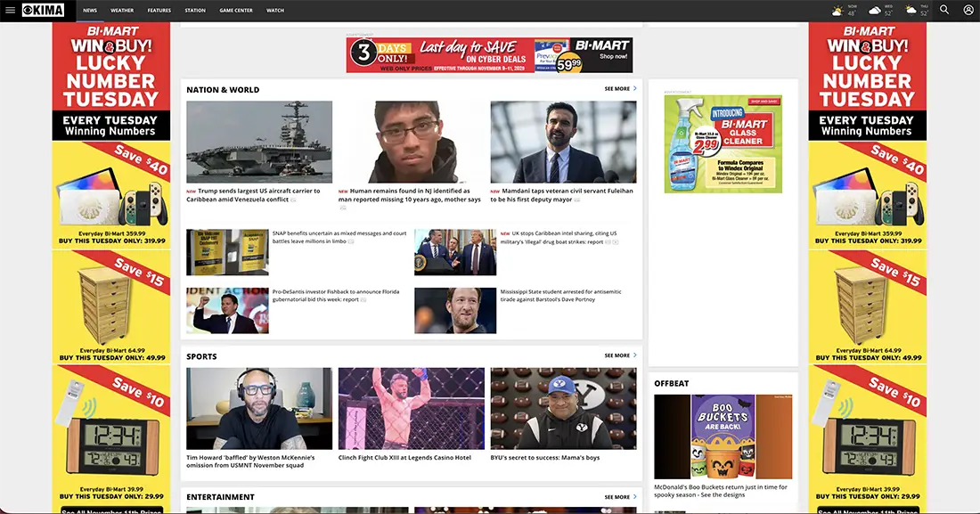Open Tim Howard photo thumbnail

point(259,408)
